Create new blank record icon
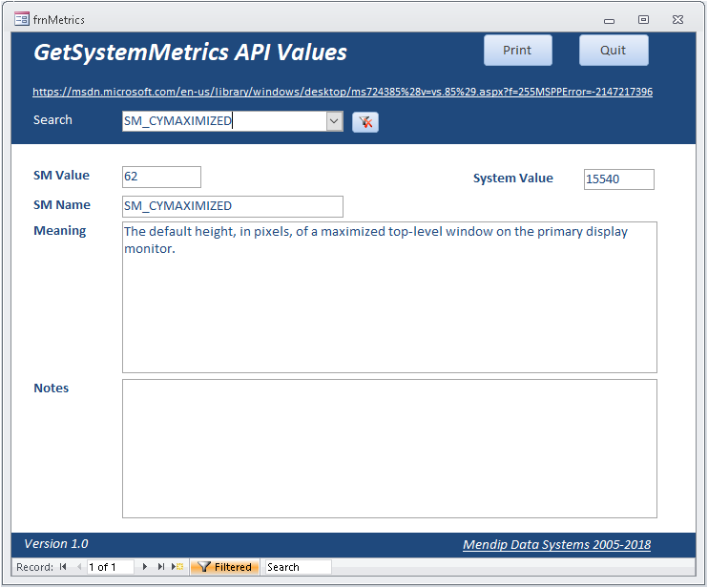 pyautogui.click(x=177, y=567)
